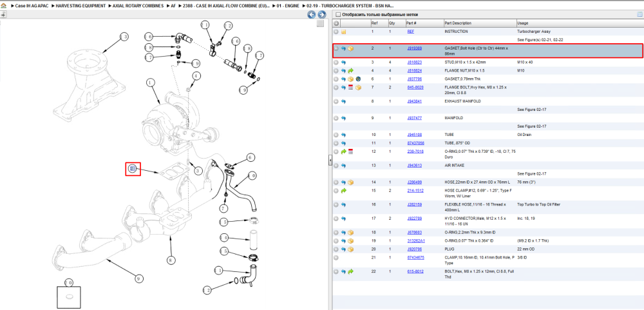This screenshot has width=644, height=310.
Task: Add CLAMP 87434675 row via plus circle
Action: click(x=336, y=258)
